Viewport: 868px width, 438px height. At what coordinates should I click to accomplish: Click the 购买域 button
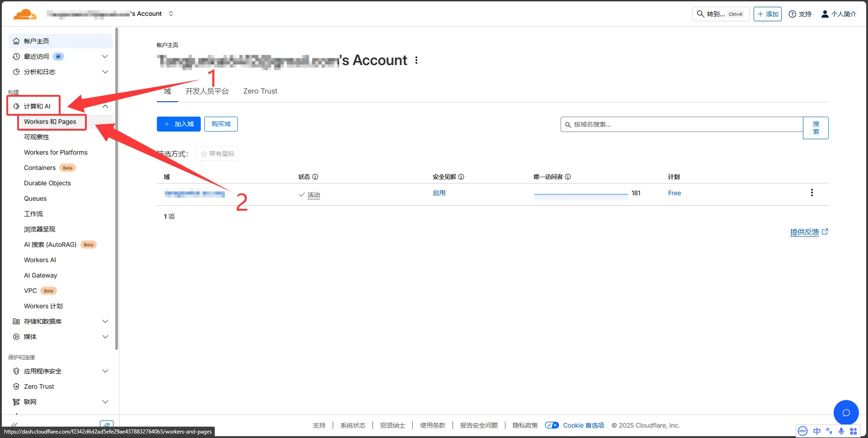pos(221,124)
